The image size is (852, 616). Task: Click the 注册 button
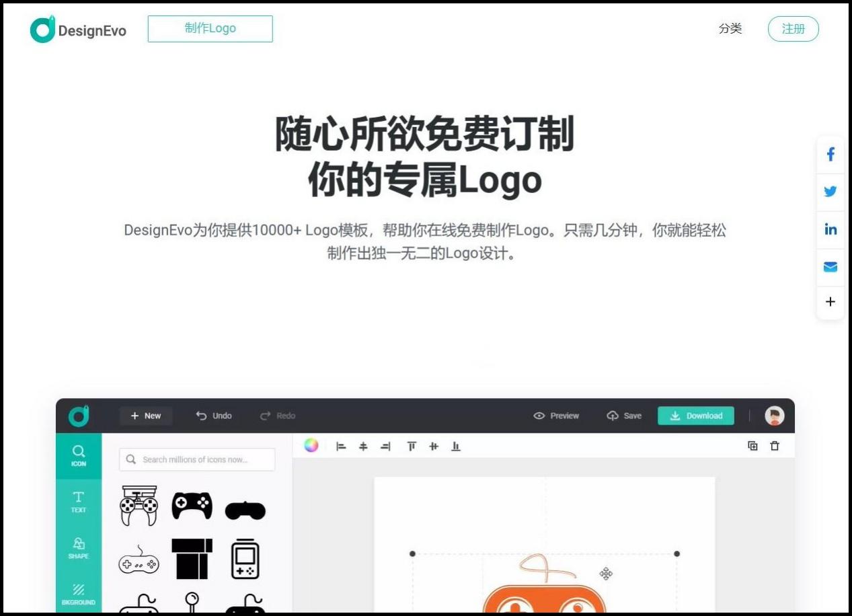(793, 29)
